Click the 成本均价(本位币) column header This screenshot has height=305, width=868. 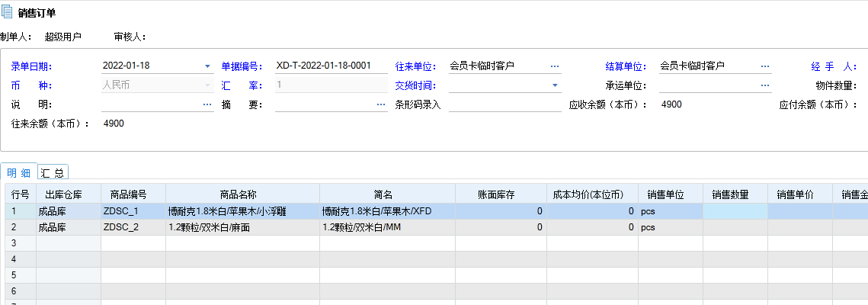point(592,195)
